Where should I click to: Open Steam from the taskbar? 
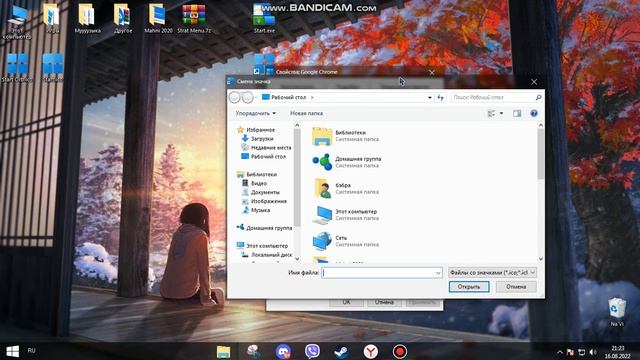tap(341, 351)
